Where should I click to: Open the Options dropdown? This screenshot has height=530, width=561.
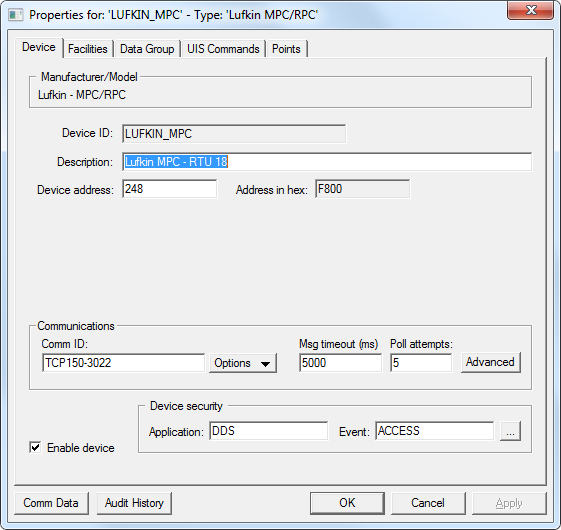[243, 363]
